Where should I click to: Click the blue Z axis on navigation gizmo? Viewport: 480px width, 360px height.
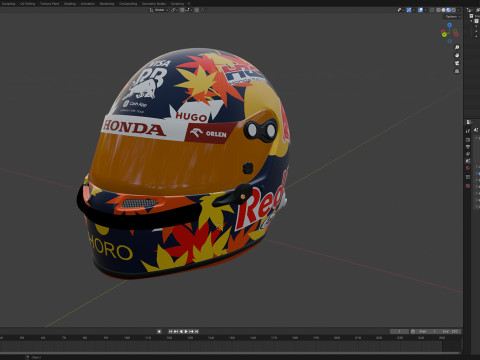click(449, 25)
